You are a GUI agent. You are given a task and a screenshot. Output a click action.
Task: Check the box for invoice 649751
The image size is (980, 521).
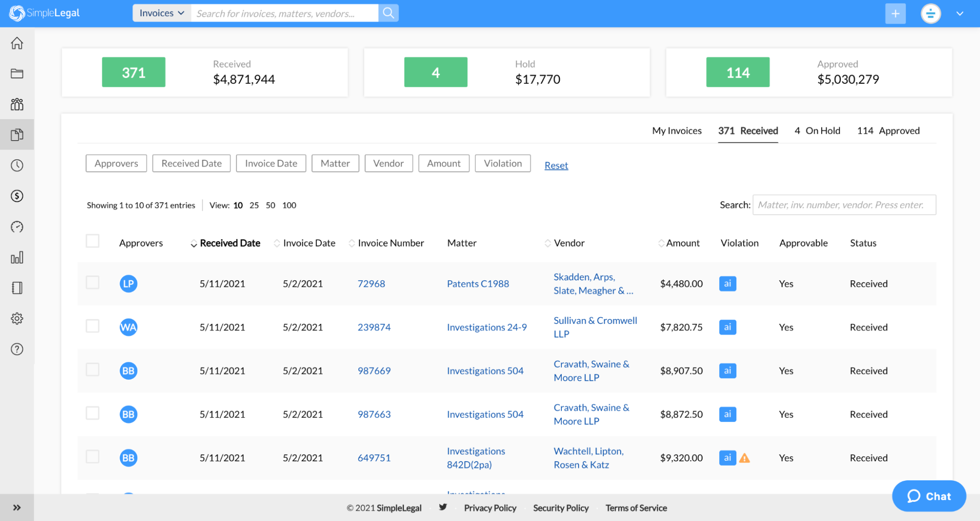(x=92, y=456)
